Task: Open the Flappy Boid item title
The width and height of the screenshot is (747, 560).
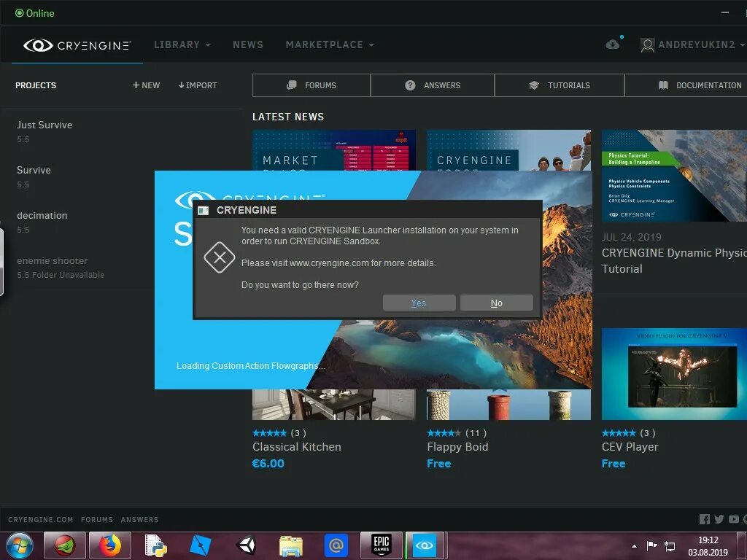Action: (457, 447)
